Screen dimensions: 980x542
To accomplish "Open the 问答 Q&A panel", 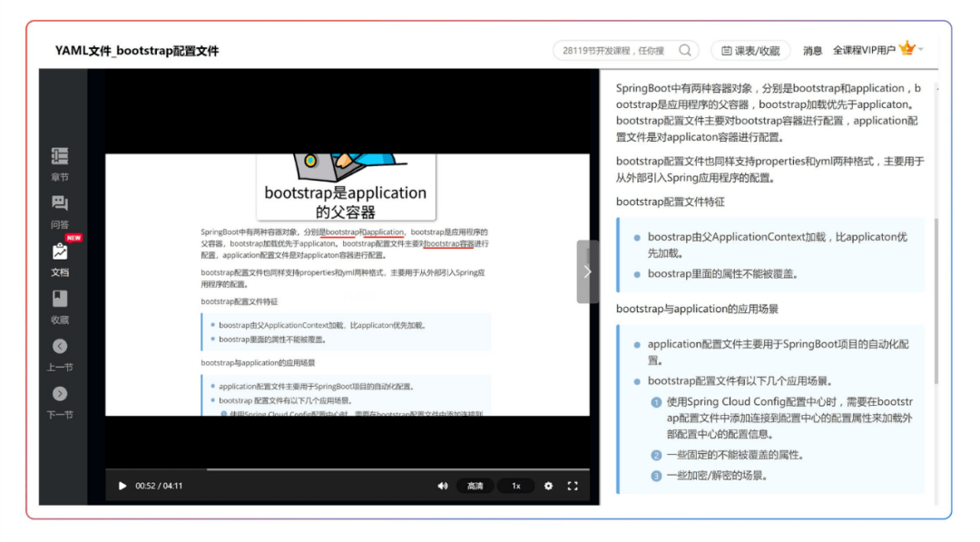I will click(60, 212).
